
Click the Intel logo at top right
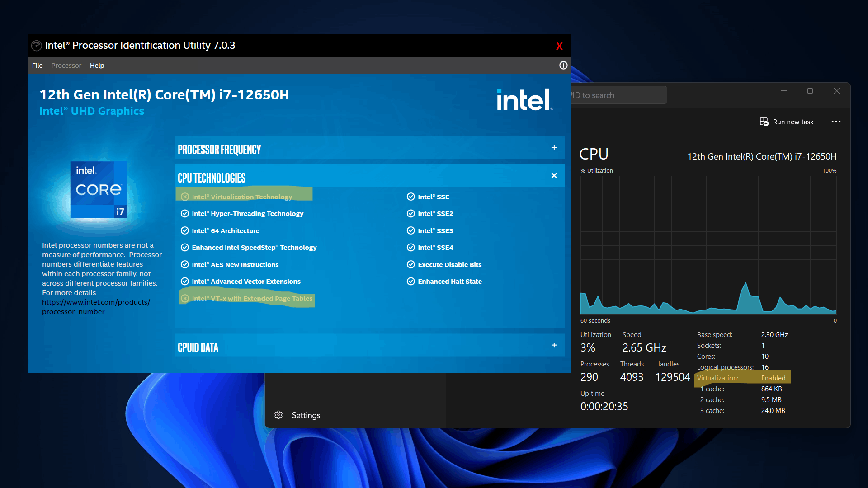click(524, 100)
